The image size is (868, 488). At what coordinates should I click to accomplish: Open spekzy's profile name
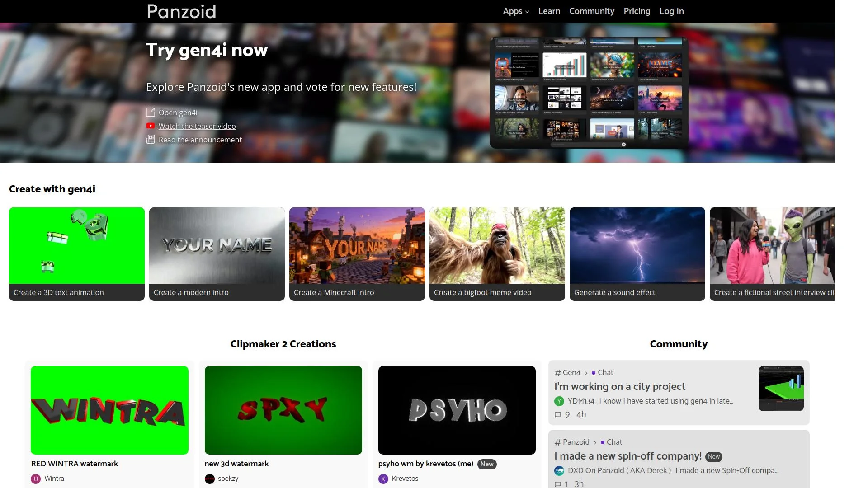point(228,479)
